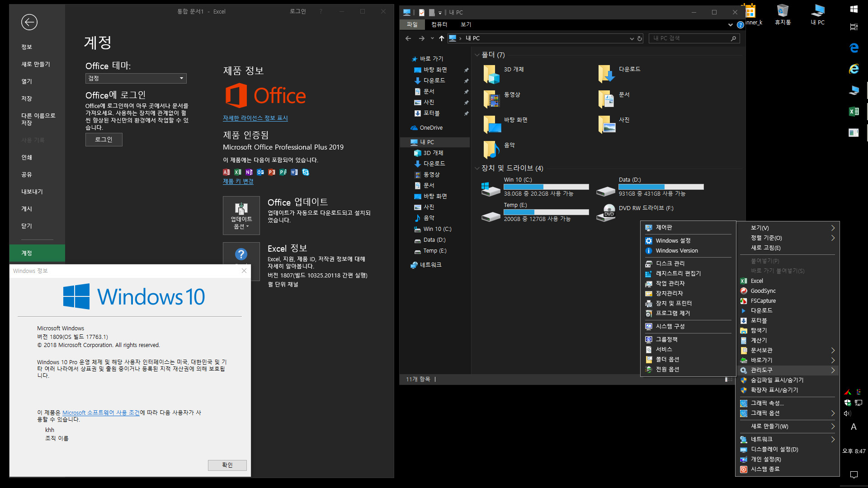The image size is (868, 488).
Task: Expand 보기(V) submenu in context menu
Action: [788, 228]
